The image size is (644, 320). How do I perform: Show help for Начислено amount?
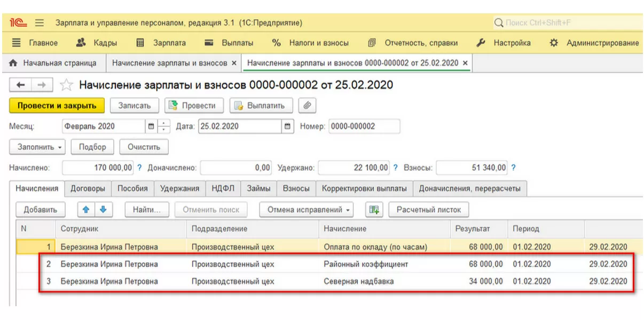140,167
